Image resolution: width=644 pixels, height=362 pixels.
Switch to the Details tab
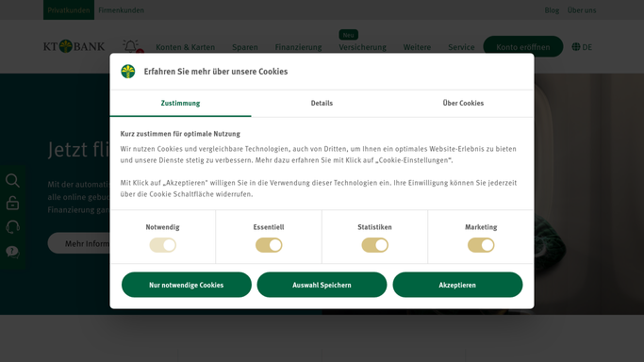coord(322,103)
